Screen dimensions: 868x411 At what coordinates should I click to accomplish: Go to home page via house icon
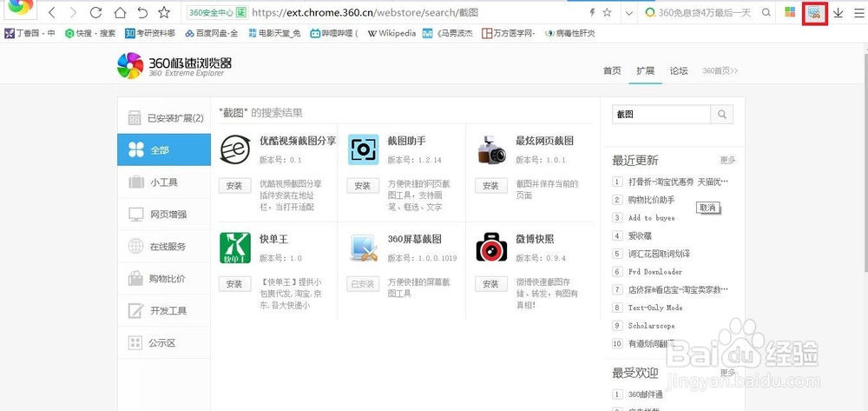coord(120,12)
